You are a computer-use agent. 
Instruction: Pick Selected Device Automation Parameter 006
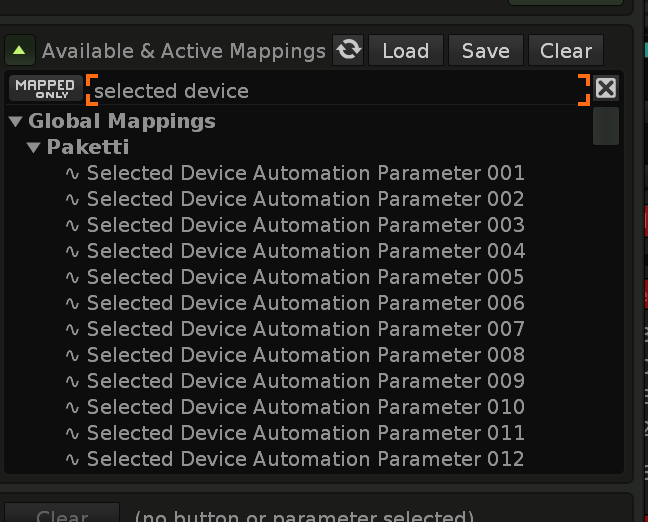click(x=305, y=303)
